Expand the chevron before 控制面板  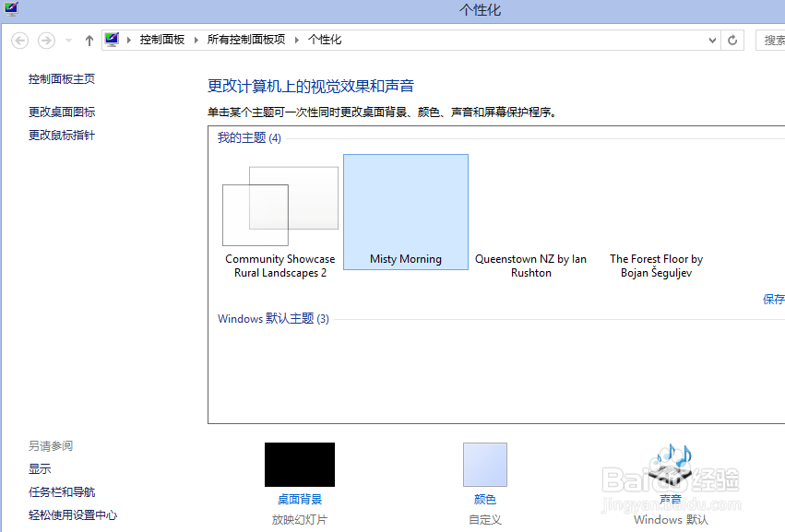coord(128,40)
